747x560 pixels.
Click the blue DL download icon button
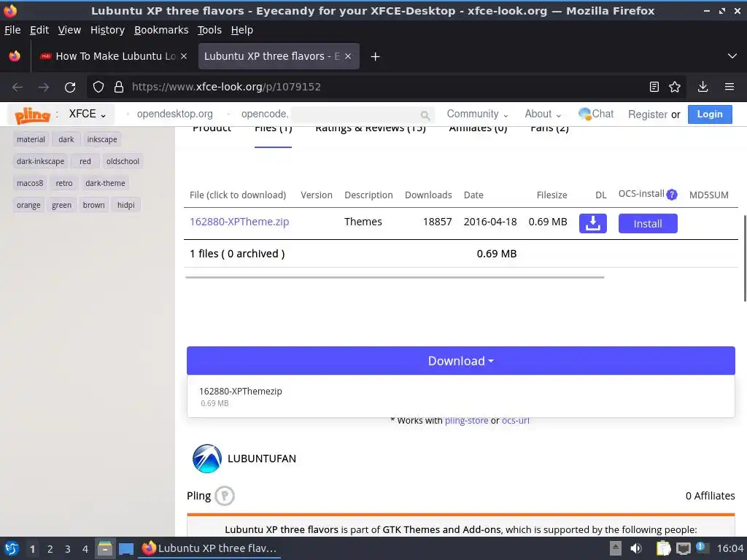(x=592, y=223)
